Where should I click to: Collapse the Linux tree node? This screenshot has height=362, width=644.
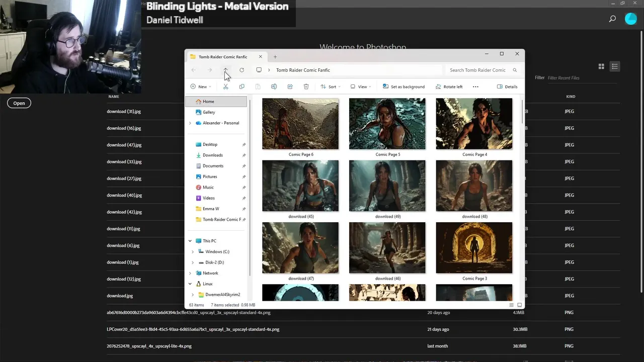coord(190,284)
